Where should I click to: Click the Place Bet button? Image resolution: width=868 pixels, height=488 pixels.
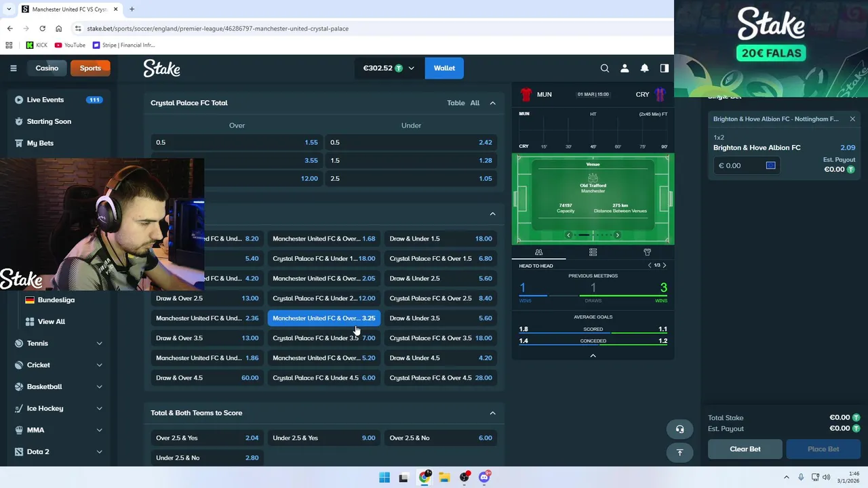coord(823,449)
